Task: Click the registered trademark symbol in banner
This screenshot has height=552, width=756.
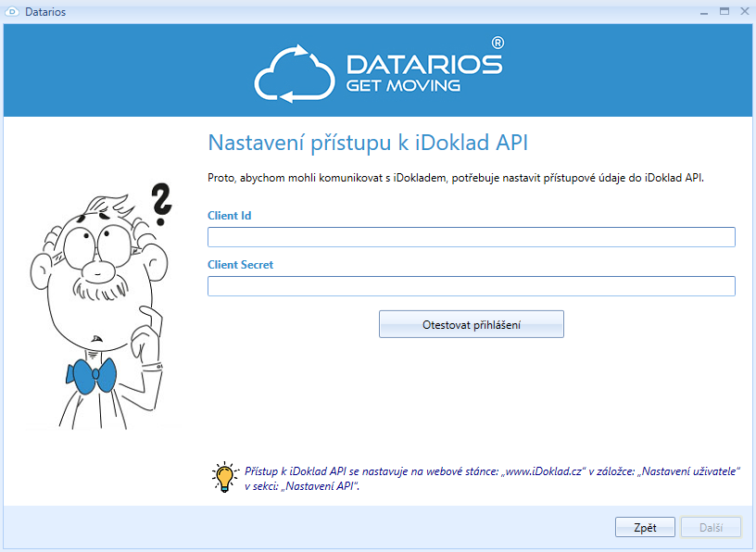Action: pos(497,43)
